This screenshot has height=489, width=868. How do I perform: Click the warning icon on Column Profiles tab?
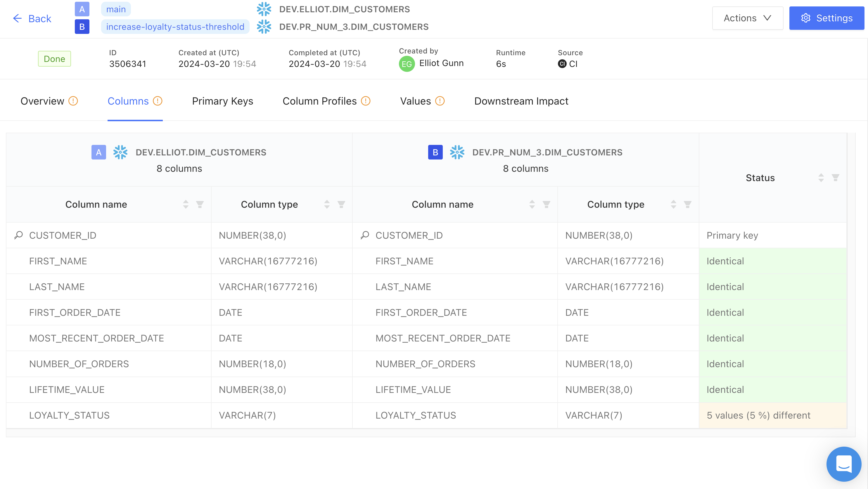pyautogui.click(x=366, y=101)
